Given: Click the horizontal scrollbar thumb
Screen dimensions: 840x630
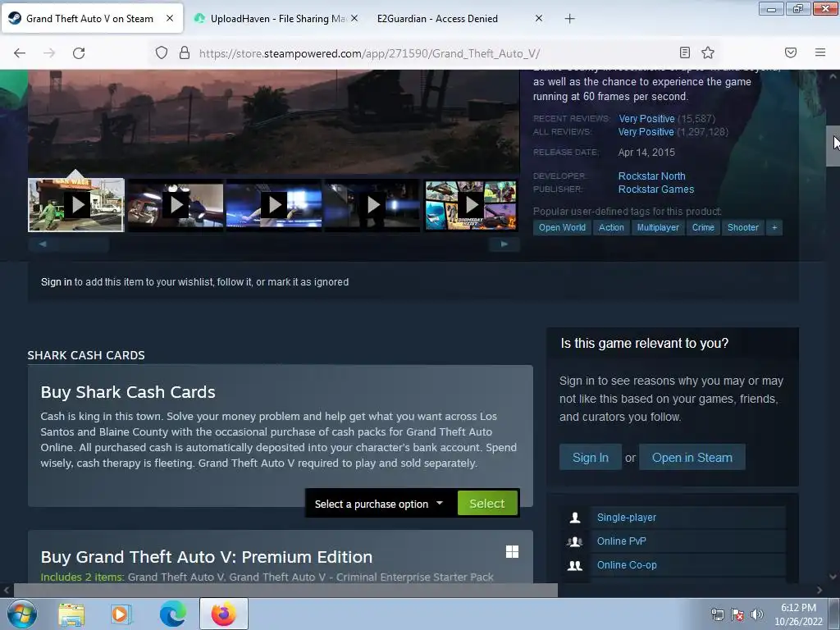Looking at the screenshot, I should (285, 590).
